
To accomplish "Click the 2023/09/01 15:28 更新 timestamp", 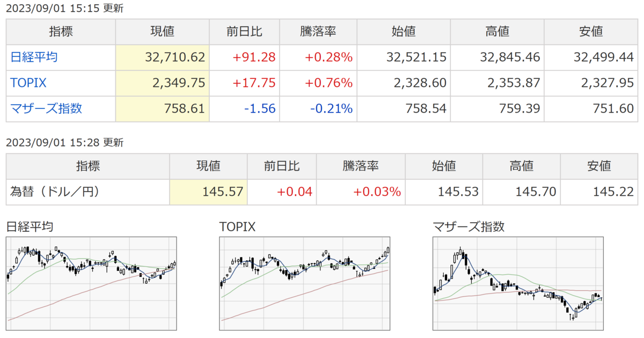I will tap(64, 143).
